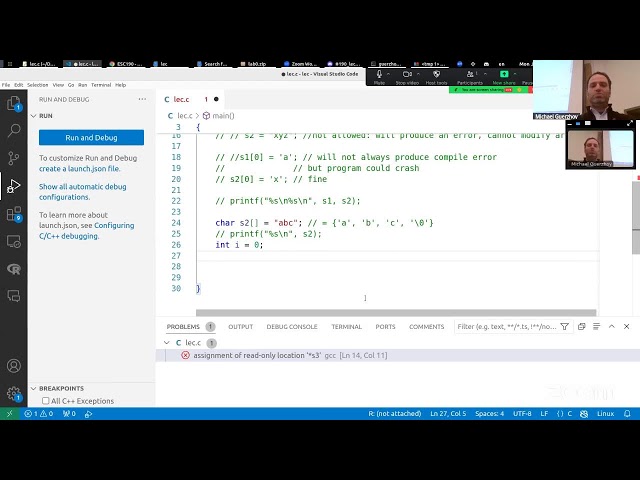Open the Selection menu
Viewport: 640px width, 480px height.
37,85
